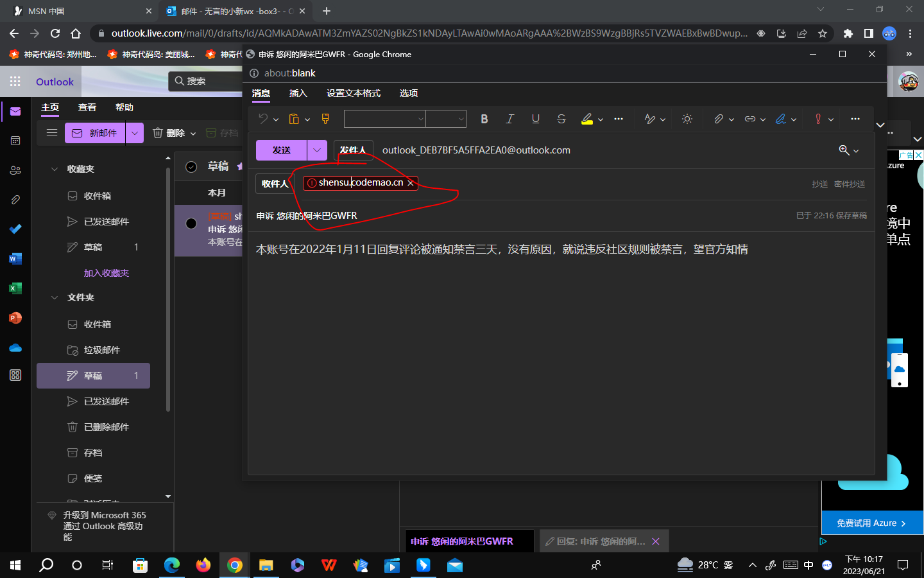The image size is (924, 578).
Task: Open Word from the Outlook left rail
Action: point(15,259)
